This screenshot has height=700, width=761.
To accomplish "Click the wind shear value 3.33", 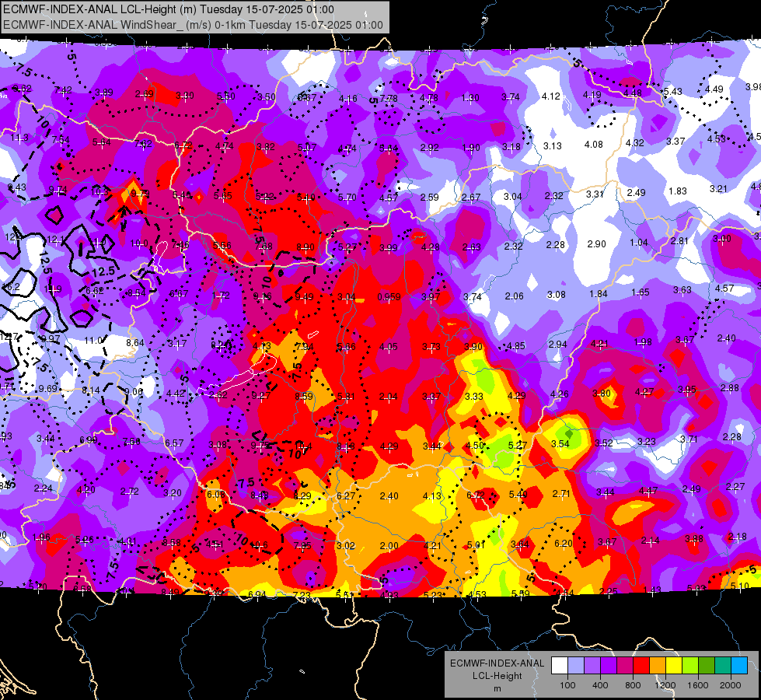I will (473, 397).
